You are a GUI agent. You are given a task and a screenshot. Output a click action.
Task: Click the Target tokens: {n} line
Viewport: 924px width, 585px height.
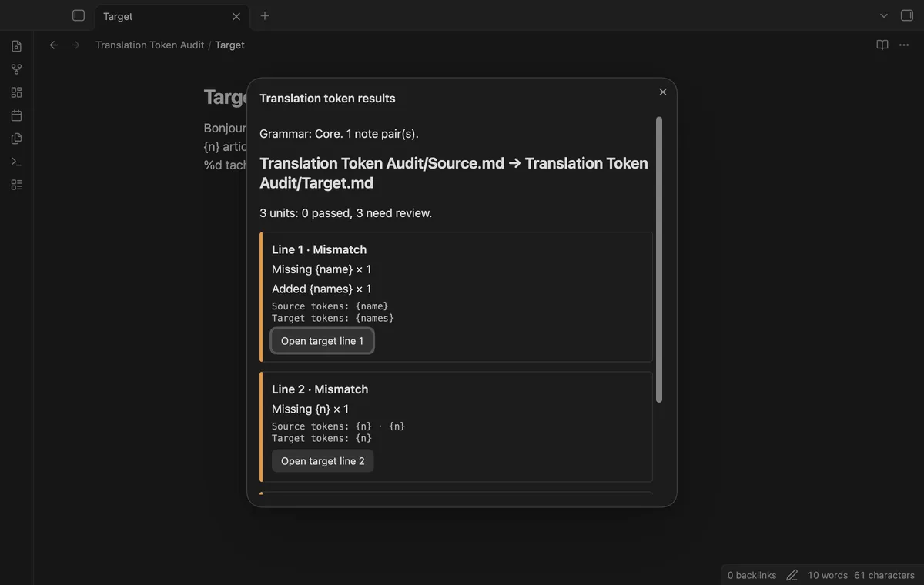[322, 438]
